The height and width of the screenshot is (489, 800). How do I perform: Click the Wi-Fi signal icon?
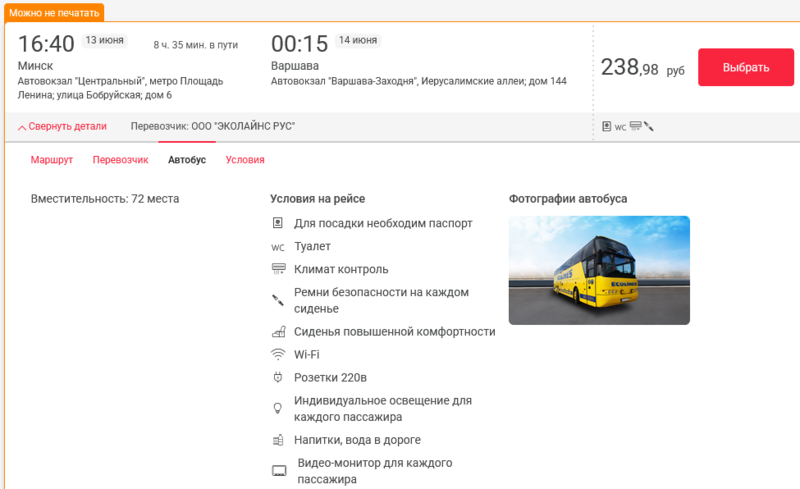click(278, 355)
